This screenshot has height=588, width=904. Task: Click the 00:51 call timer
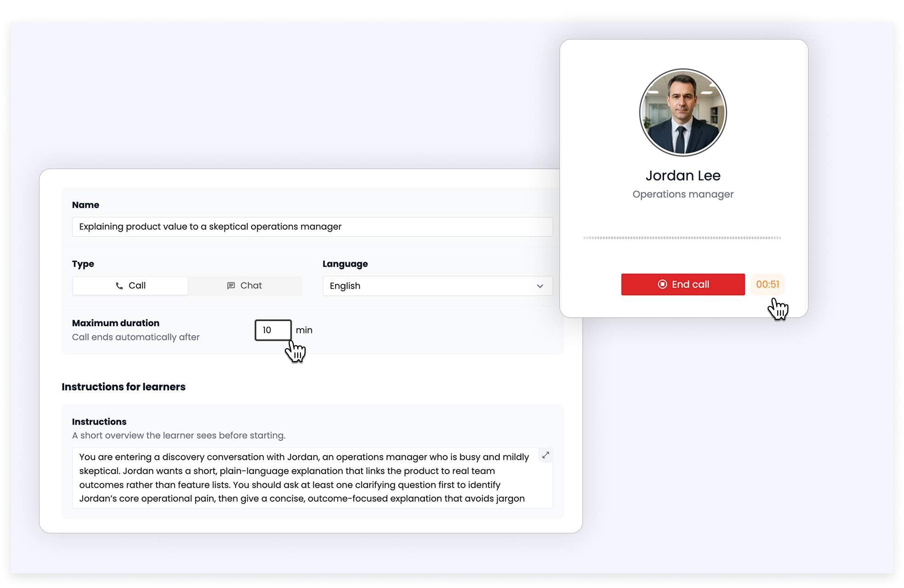tap(768, 284)
